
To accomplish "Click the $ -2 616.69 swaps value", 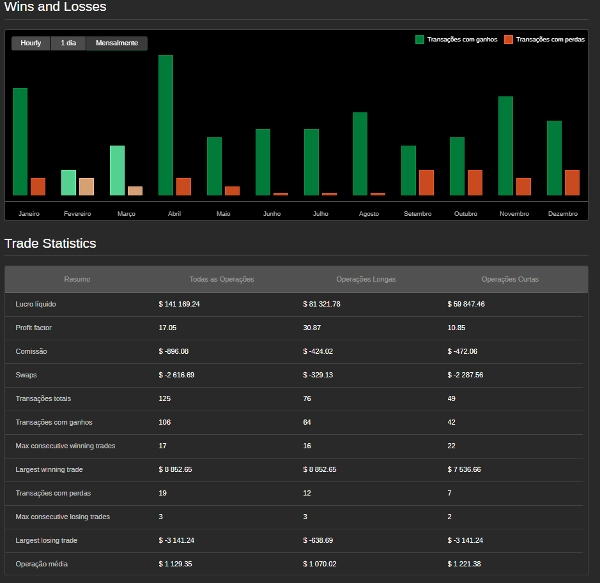I will click(x=176, y=375).
